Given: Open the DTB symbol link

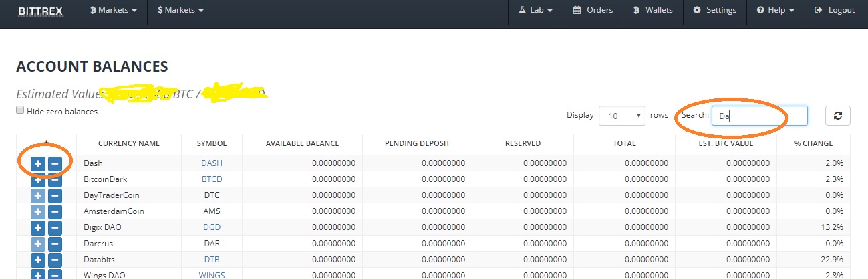Looking at the screenshot, I should [x=212, y=259].
